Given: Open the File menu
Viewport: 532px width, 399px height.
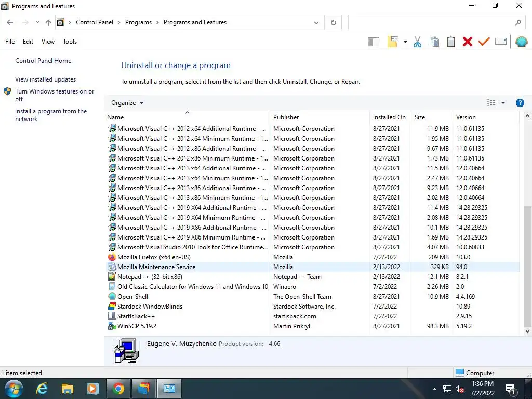Looking at the screenshot, I should [10, 42].
